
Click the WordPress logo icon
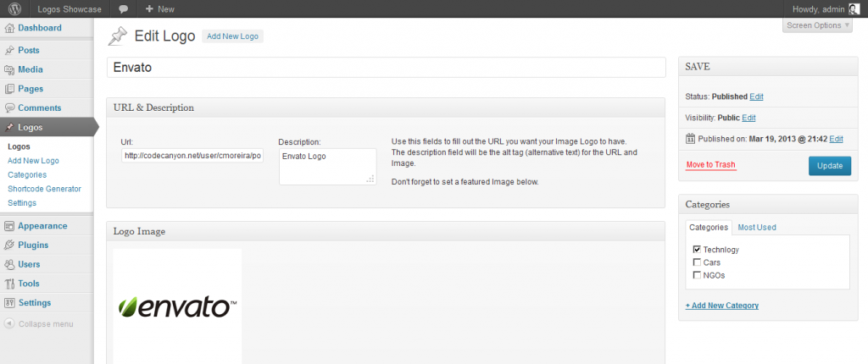pyautogui.click(x=15, y=9)
